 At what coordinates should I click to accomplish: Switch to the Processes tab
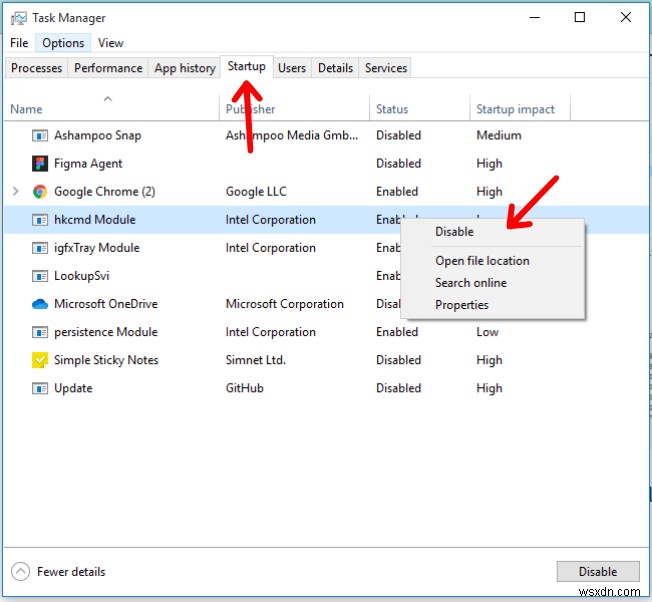tap(37, 68)
